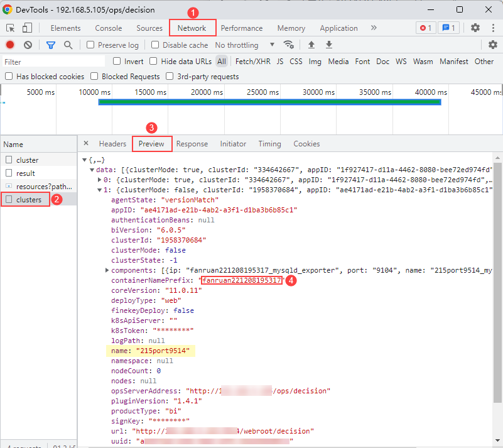
Task: Click the inspect element picker icon
Action: pos(11,28)
